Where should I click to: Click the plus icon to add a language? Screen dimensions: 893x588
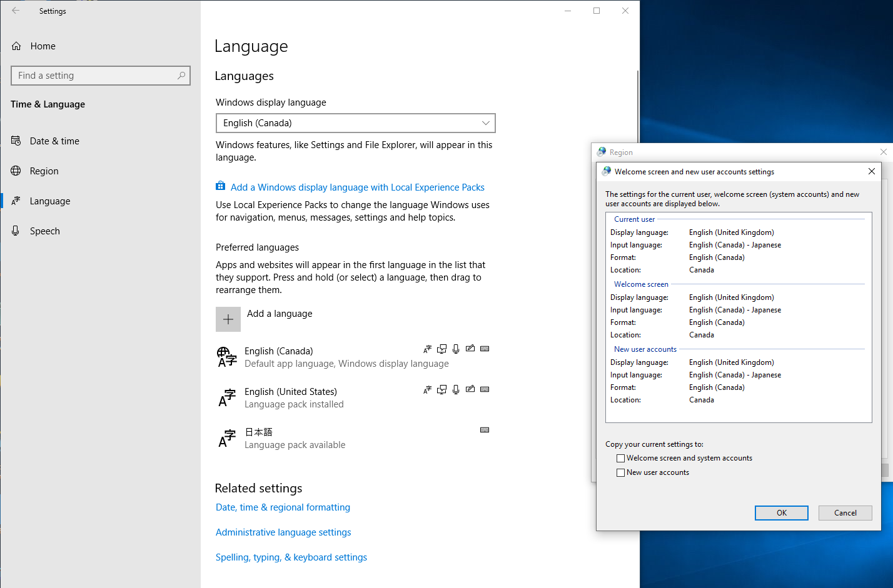point(228,319)
